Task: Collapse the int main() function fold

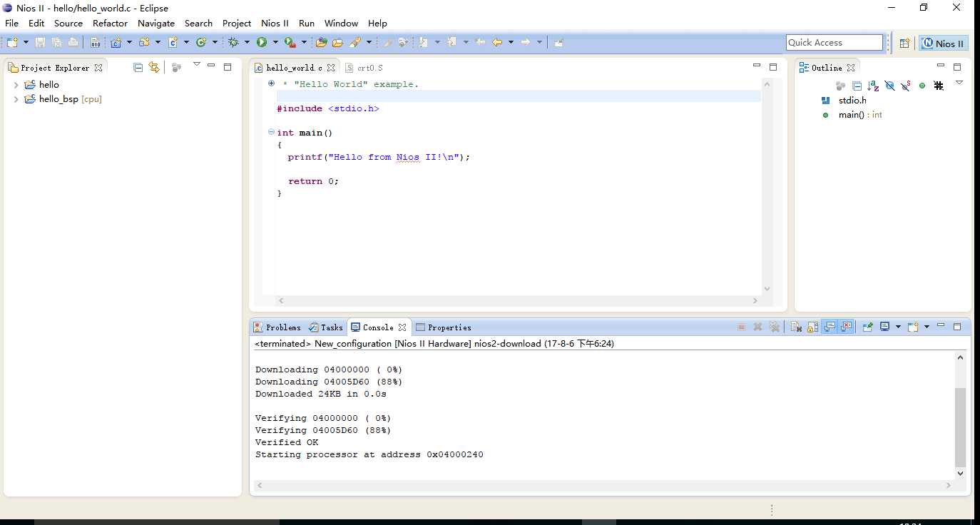Action: tap(271, 132)
